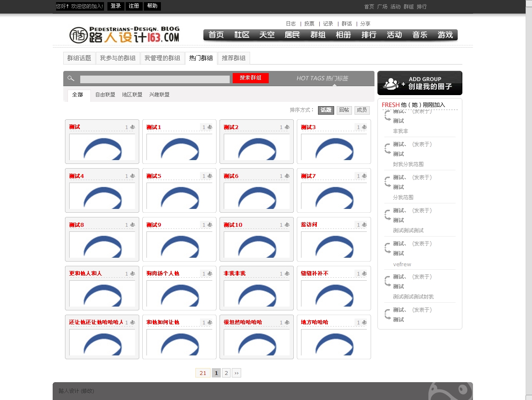The height and width of the screenshot is (400, 532).
Task: Click the arrow icon beside the vefrew entry
Action: (387, 248)
